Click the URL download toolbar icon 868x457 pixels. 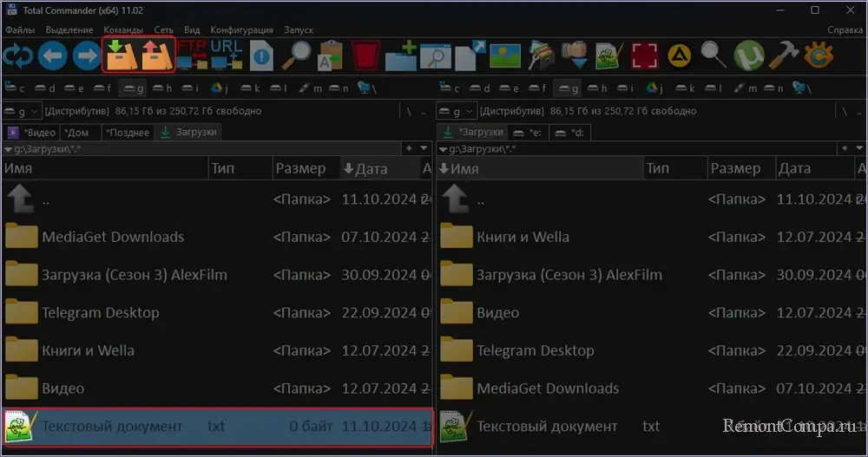point(226,55)
